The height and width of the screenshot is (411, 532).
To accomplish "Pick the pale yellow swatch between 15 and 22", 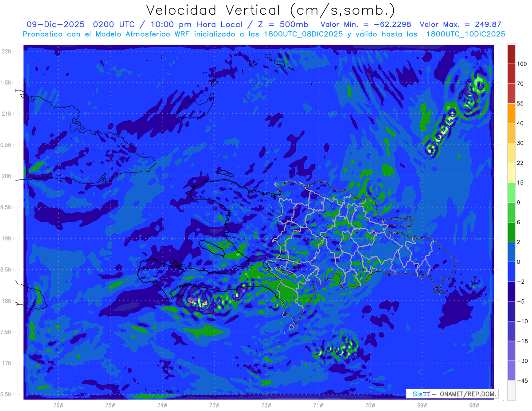I will click(x=511, y=172).
